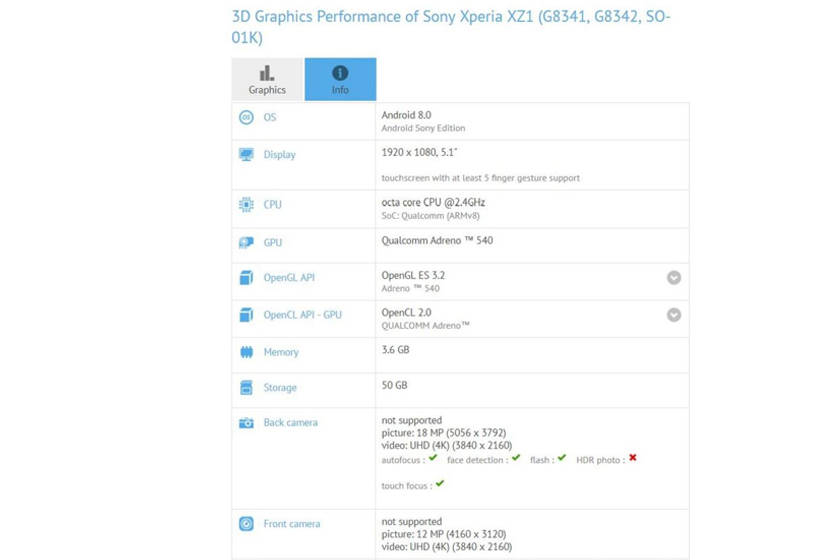Click the face detection green checkmark

[x=516, y=458]
